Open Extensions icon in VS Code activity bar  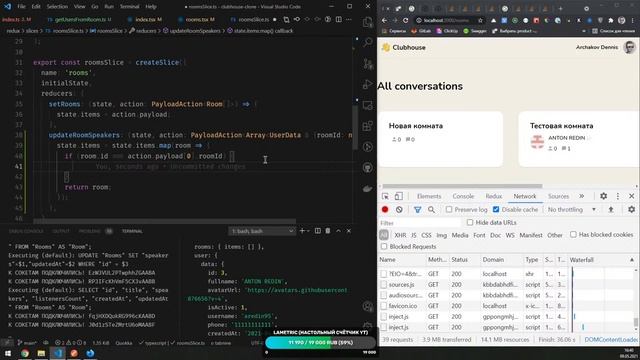click(x=368, y=126)
